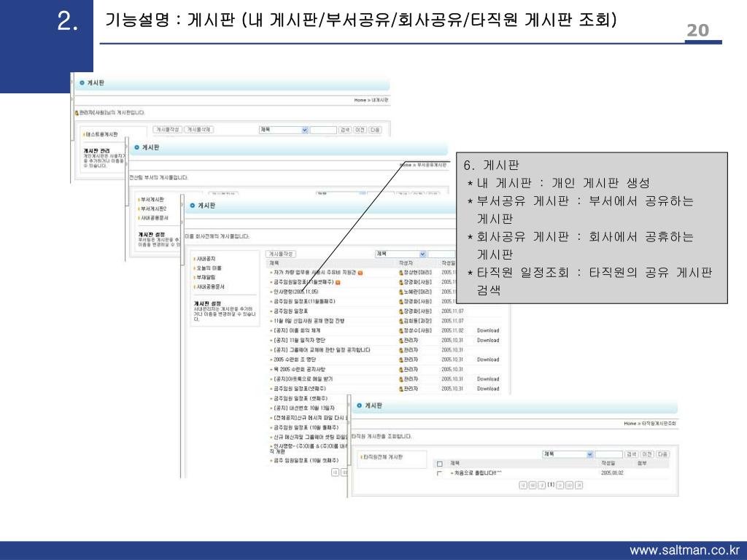Open the post '자가 차량 업무용 사용시 주유비 지원건'
This screenshot has width=747, height=560.
tap(314, 273)
